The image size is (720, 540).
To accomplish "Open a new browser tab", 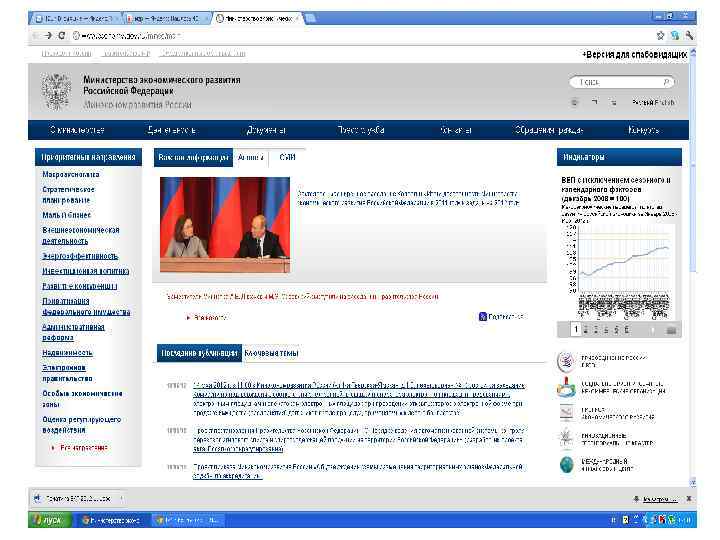I will pos(311,18).
